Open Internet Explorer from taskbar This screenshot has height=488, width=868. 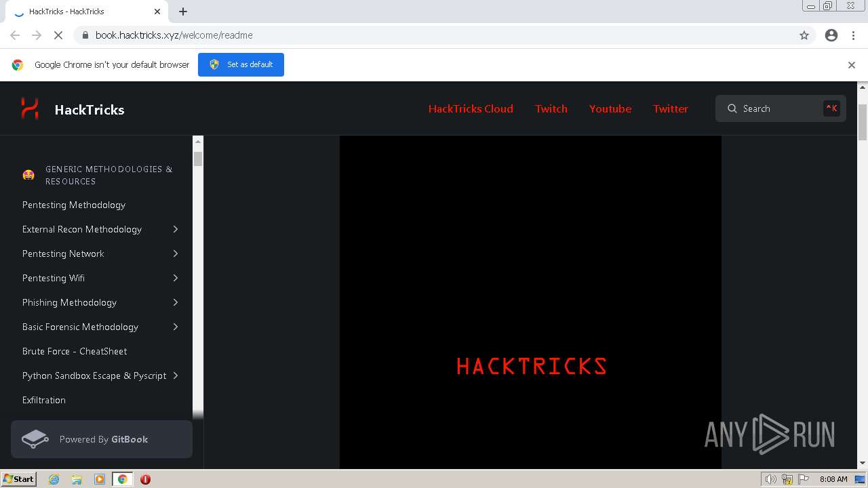coord(54,479)
